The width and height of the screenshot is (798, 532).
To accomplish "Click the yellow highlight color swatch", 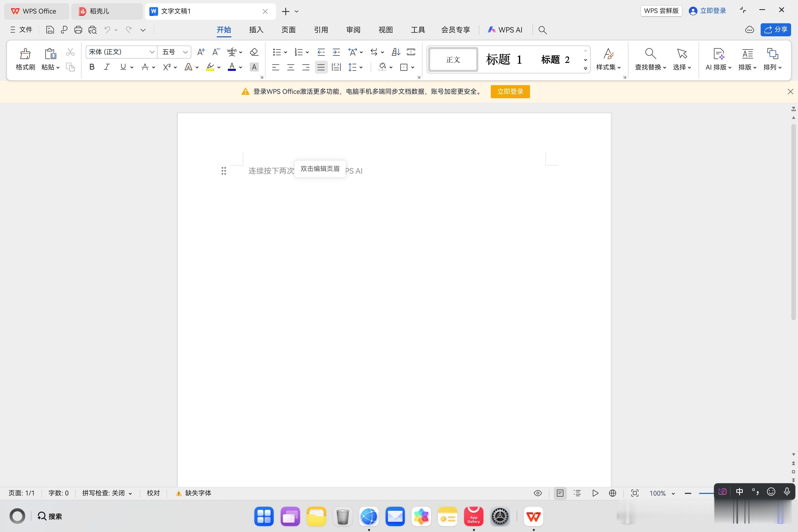I will pos(210,67).
